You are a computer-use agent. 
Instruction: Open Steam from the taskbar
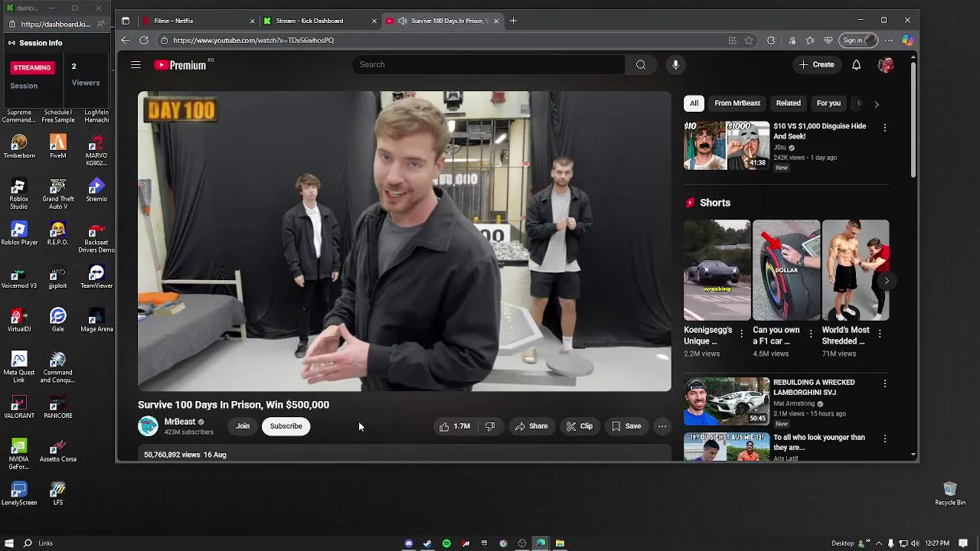click(427, 543)
